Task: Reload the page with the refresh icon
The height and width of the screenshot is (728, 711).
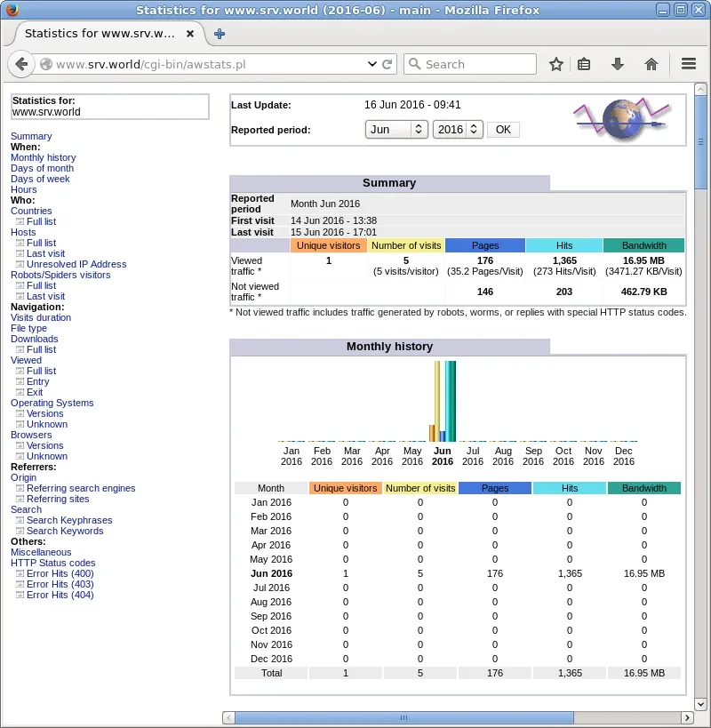Action: coord(387,64)
